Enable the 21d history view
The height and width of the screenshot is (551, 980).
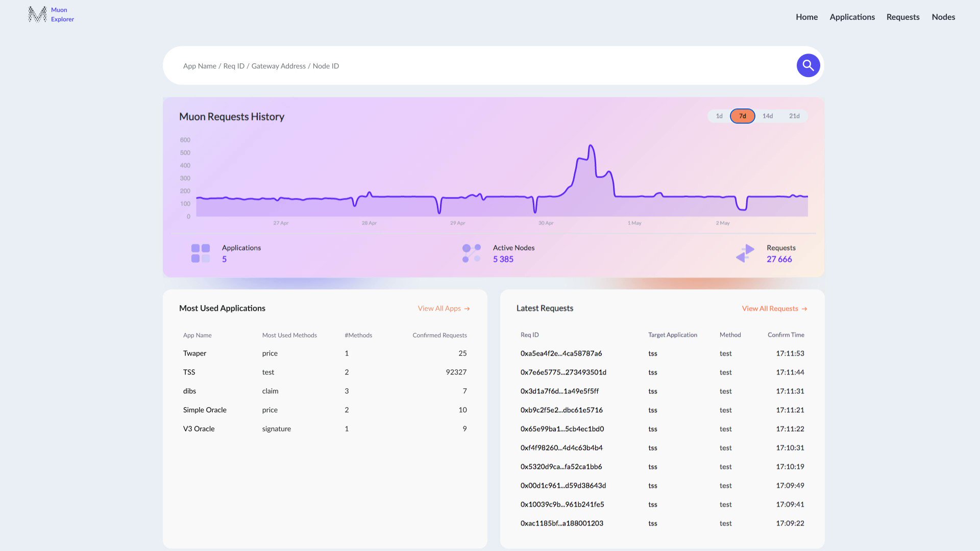click(x=794, y=116)
